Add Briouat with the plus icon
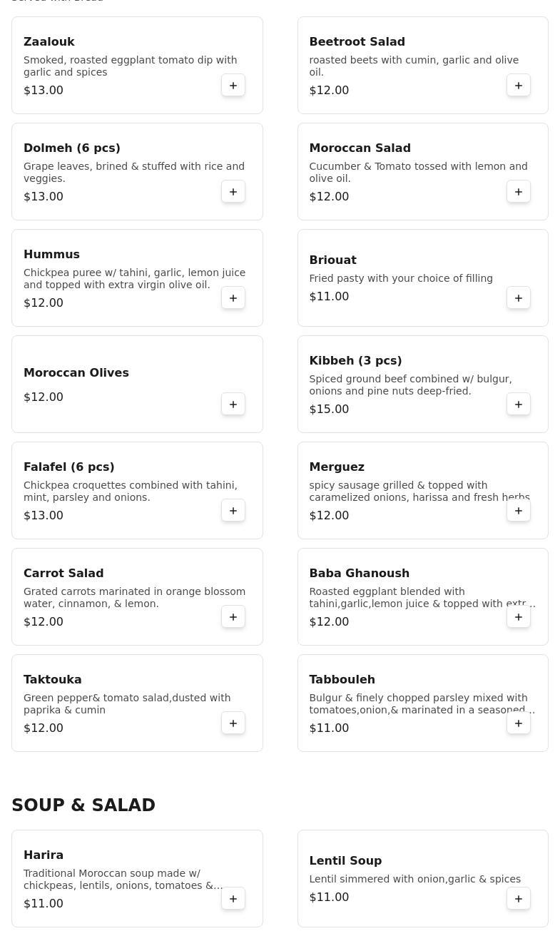The image size is (560, 931). 519,298
